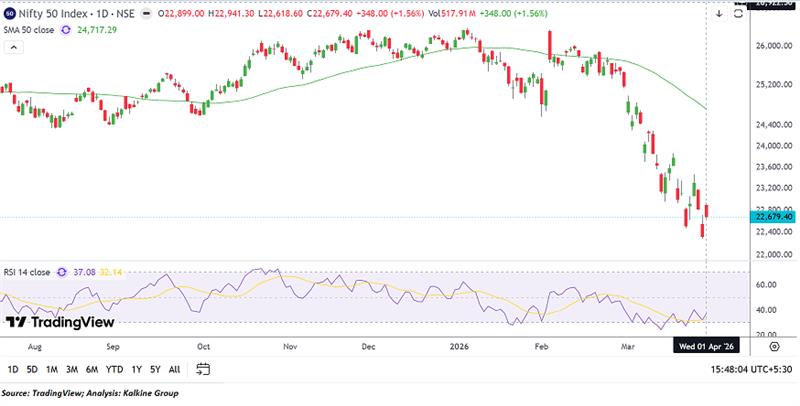This screenshot has width=800, height=406.
Task: Switch to the 1M time range
Action: click(x=53, y=369)
